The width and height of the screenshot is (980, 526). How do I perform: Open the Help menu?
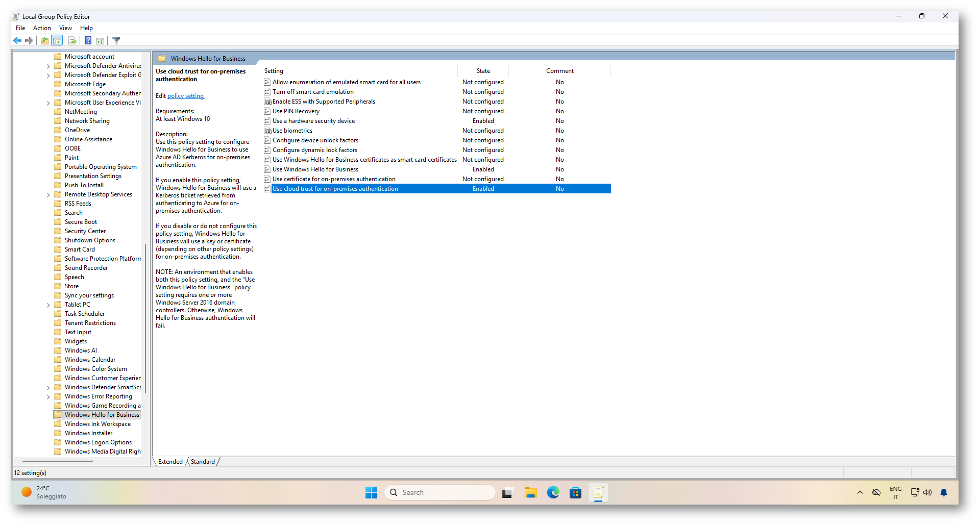click(86, 28)
